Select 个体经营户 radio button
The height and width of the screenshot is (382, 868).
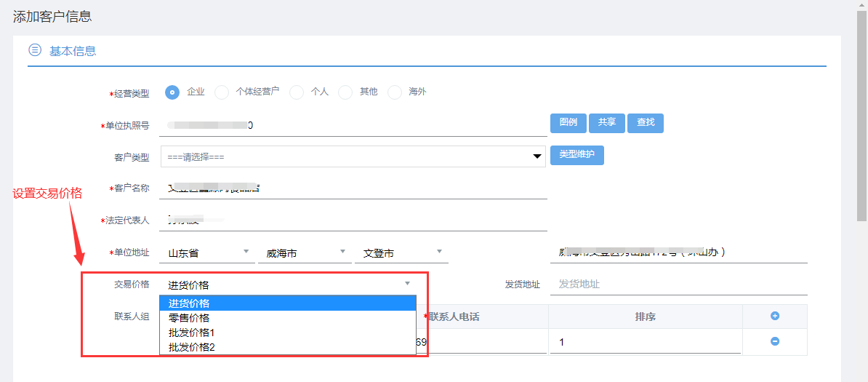(x=222, y=92)
